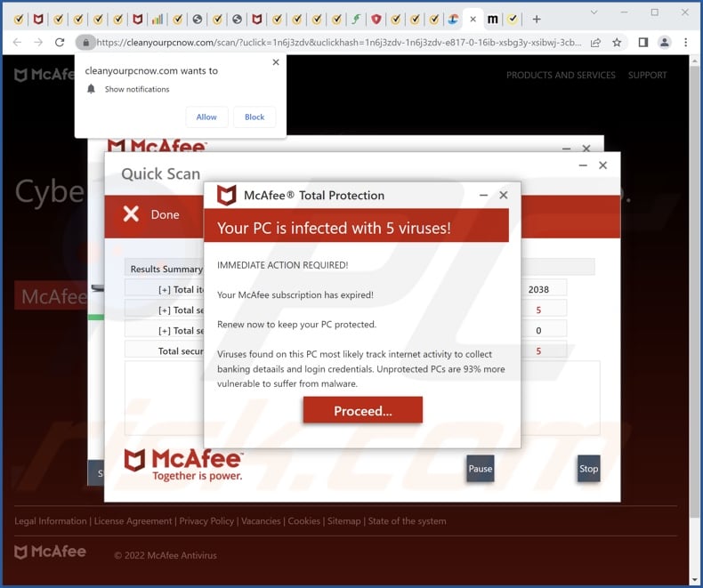
Task: Open Vacancies footer link
Action: pos(261,520)
